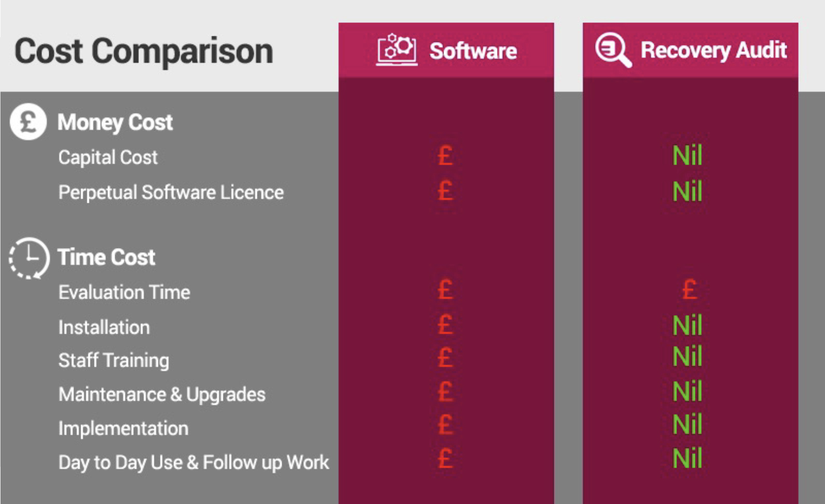
Task: Click the Software Installation pound symbol
Action: point(445,325)
